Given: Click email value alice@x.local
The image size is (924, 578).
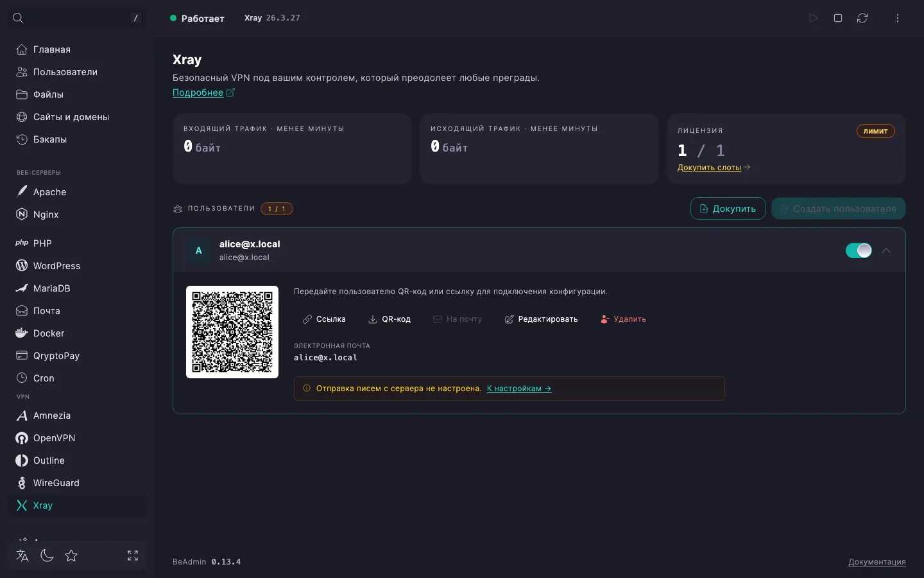Looking at the screenshot, I should point(325,358).
